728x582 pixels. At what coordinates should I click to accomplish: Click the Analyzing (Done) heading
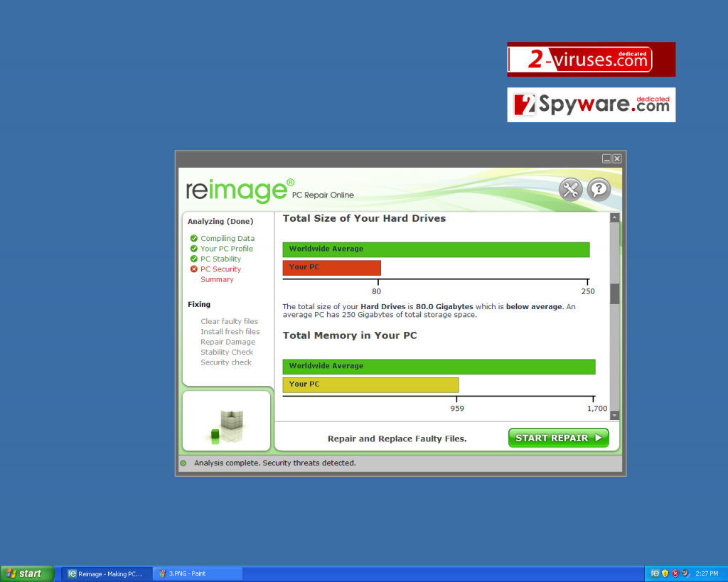click(220, 222)
